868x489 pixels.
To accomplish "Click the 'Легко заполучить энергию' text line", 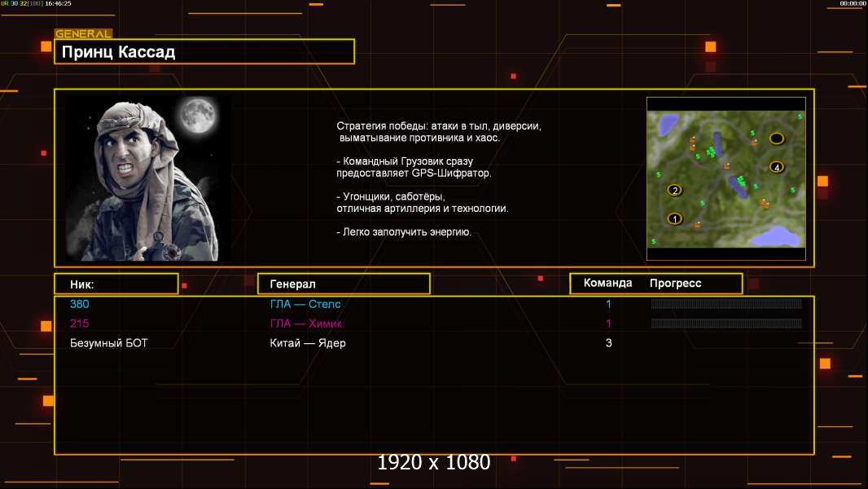I will pyautogui.click(x=404, y=232).
